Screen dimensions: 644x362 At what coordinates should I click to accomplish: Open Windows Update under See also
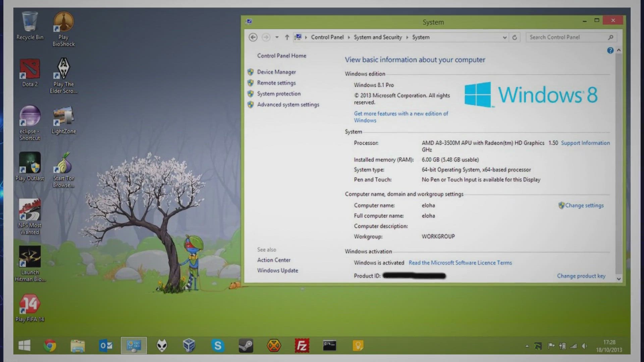pos(277,270)
